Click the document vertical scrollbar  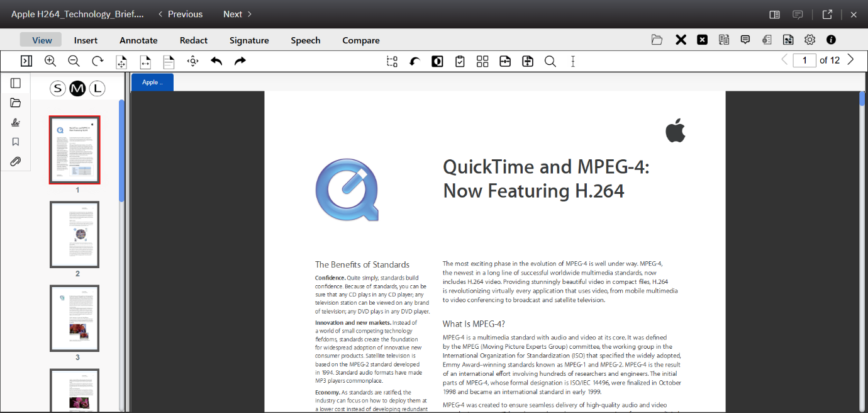pos(862,99)
